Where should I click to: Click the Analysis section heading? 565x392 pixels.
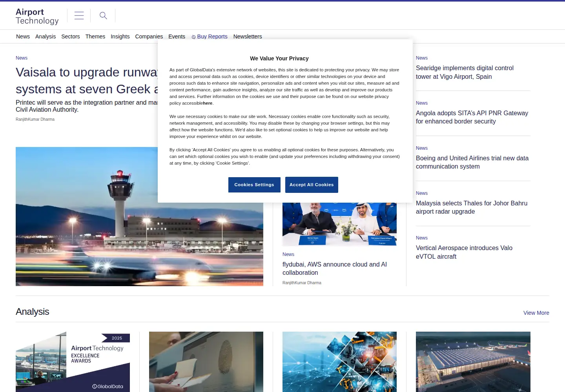click(x=33, y=312)
